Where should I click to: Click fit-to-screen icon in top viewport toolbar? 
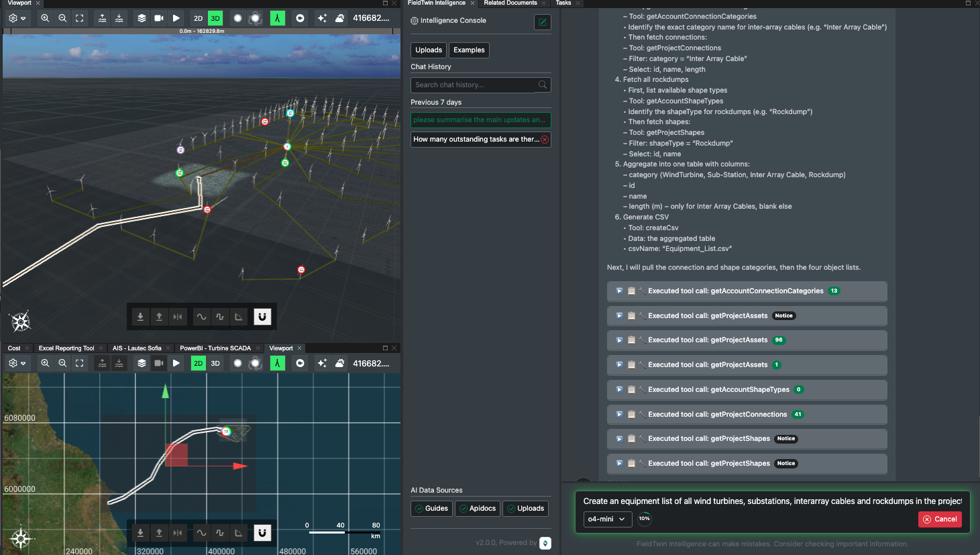pyautogui.click(x=80, y=18)
